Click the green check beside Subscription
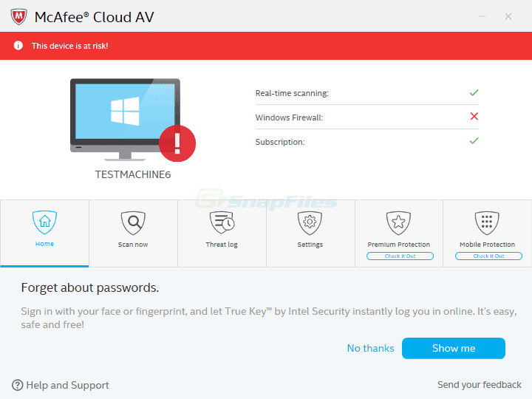Viewport: 532px width, 399px height. (x=474, y=140)
